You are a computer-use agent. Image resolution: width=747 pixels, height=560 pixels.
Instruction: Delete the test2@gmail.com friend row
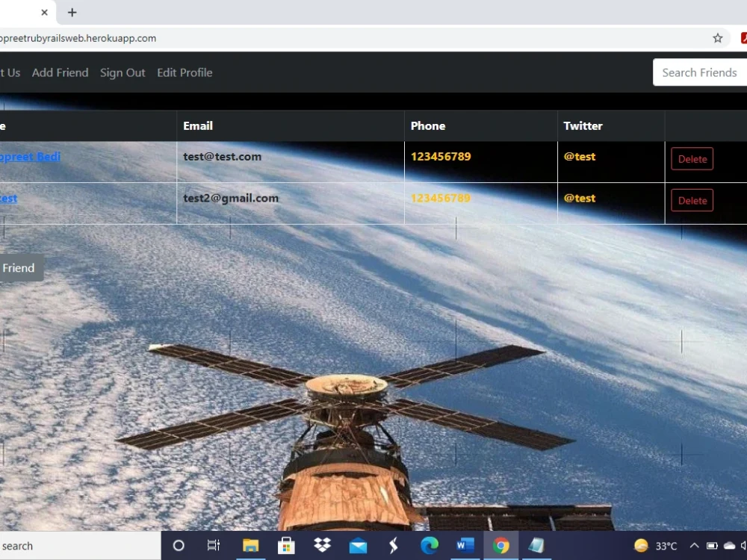click(692, 200)
